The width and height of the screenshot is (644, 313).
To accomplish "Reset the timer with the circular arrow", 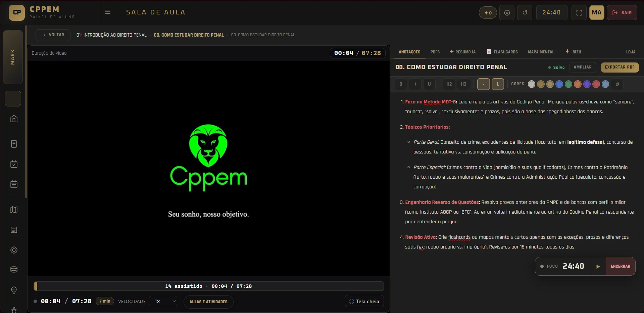I will [525, 13].
